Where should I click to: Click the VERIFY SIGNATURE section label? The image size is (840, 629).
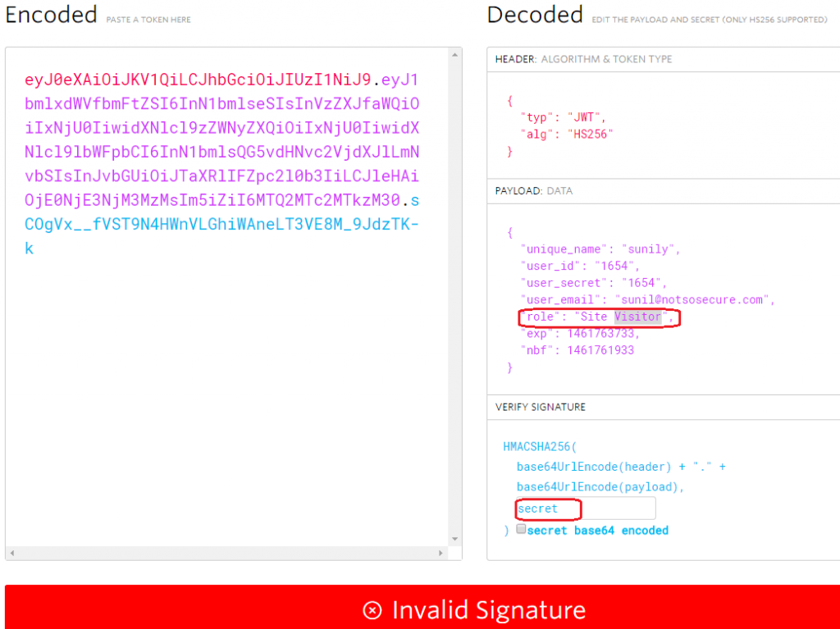point(540,407)
